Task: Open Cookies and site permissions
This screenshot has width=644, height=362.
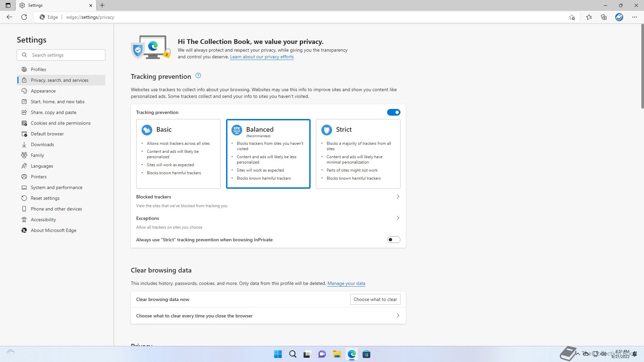Action: pyautogui.click(x=61, y=123)
